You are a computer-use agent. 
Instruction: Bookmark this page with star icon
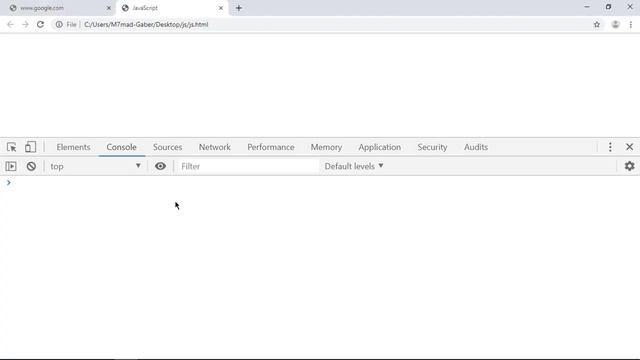coord(597,24)
